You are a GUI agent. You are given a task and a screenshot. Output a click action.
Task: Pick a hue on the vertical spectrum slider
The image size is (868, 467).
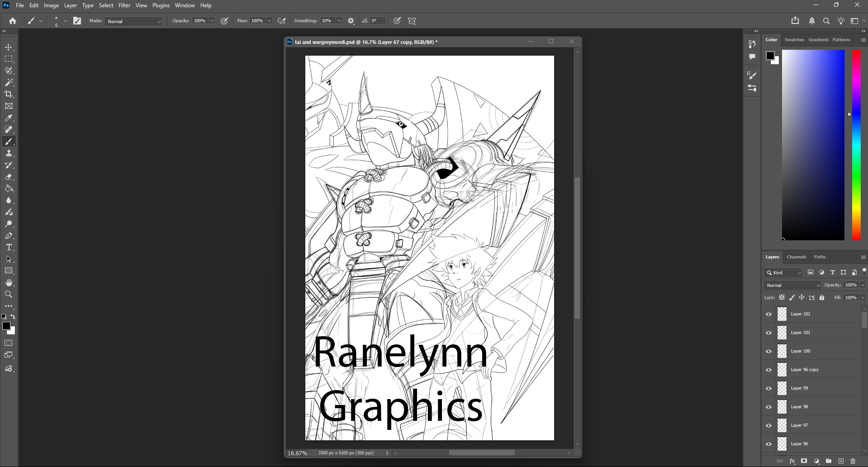(856, 145)
